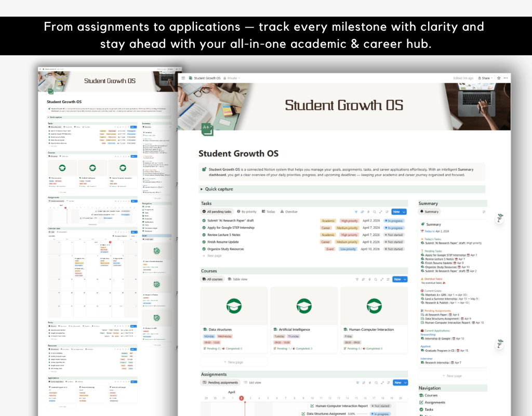The height and width of the screenshot is (416, 532).
Task: Select the Summary view tab in sidebar
Action: (x=429, y=212)
